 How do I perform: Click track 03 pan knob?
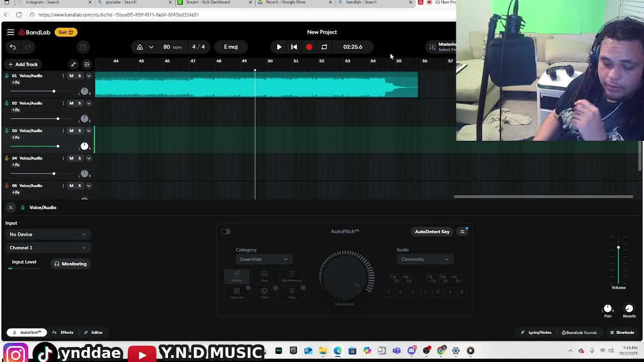point(85,146)
